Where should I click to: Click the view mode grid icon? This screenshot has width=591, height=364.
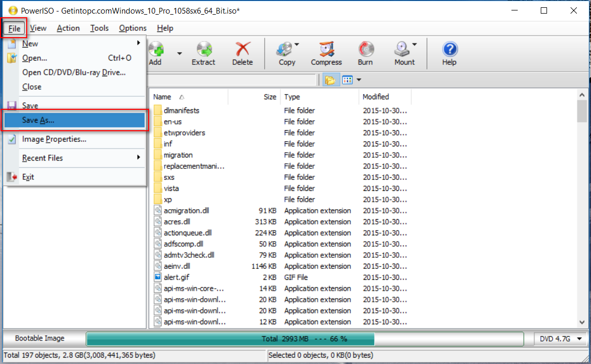[347, 80]
